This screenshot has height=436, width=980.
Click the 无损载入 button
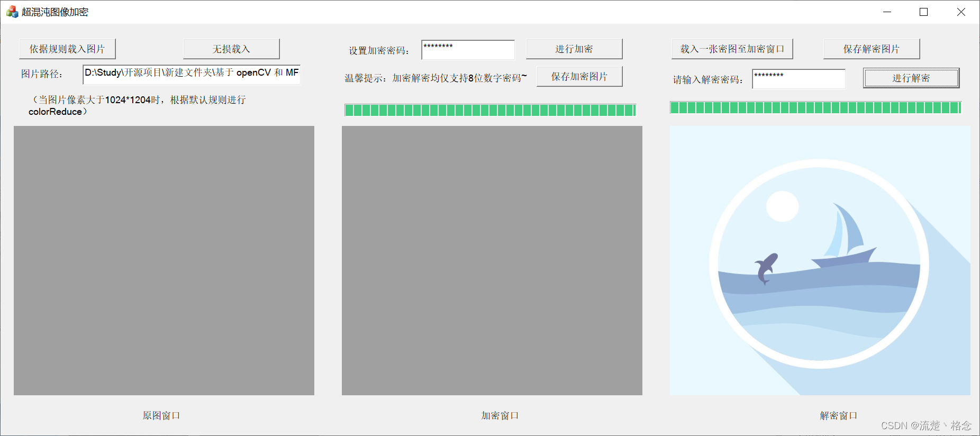pyautogui.click(x=231, y=49)
